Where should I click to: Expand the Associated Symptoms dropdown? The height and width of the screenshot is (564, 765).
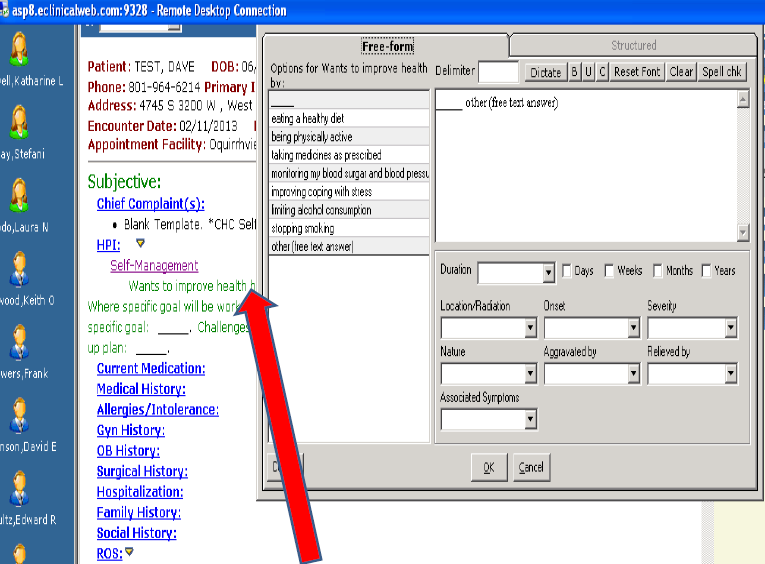(531, 419)
